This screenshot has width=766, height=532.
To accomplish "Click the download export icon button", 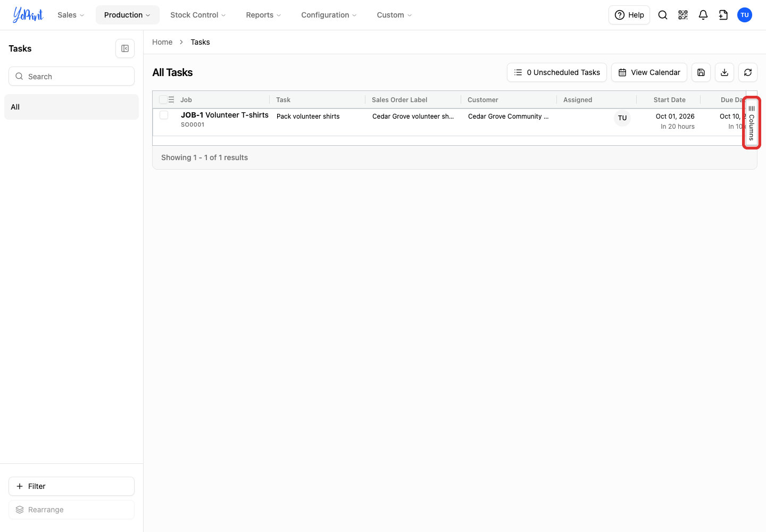I will [x=725, y=72].
